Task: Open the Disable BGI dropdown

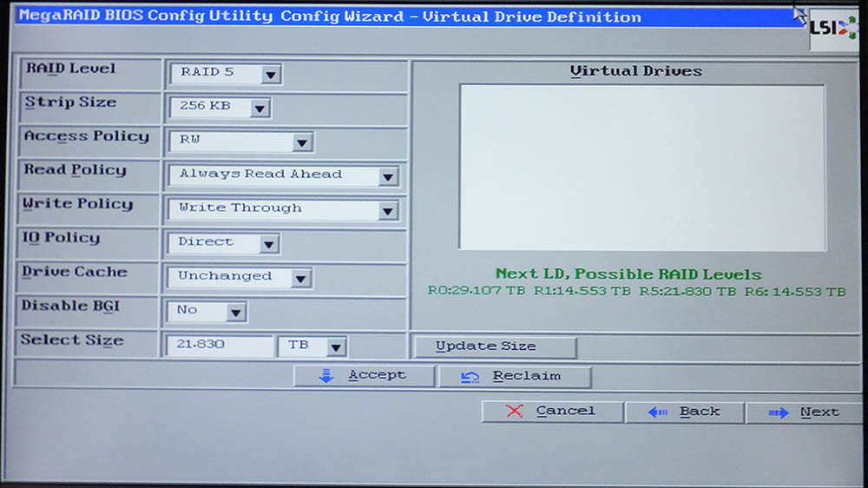Action: pyautogui.click(x=207, y=312)
